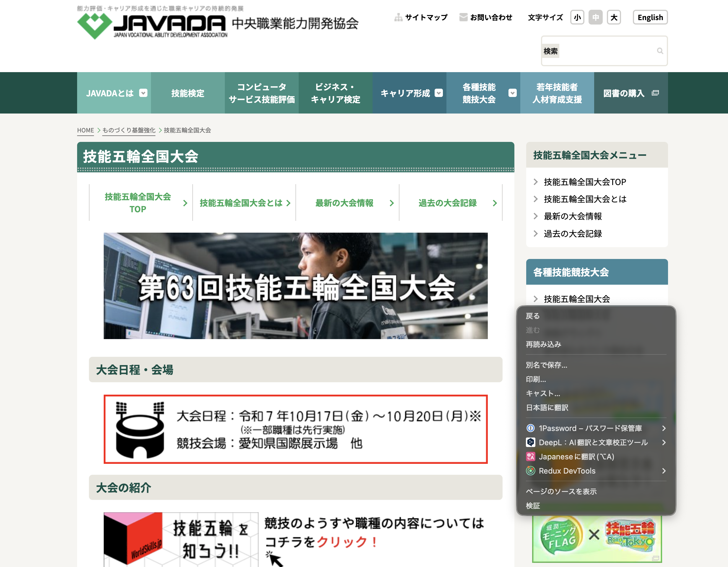This screenshot has height=567, width=728.
Task: Click the search magnifier icon
Action: coord(660,51)
